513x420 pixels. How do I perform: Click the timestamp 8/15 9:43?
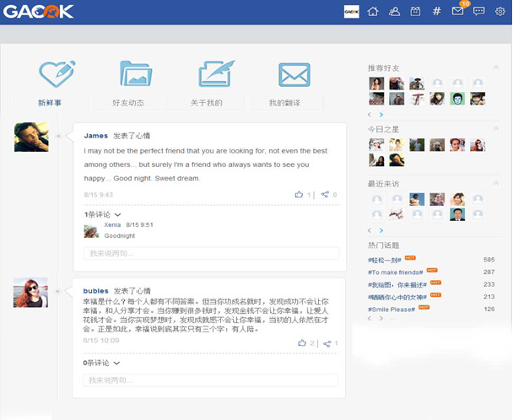99,195
